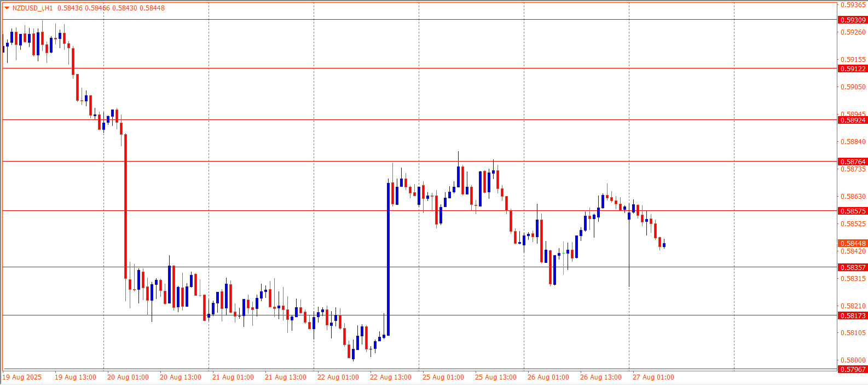Select the 0.58575 red price label
Screen dimensions: 868x385
pos(853,211)
